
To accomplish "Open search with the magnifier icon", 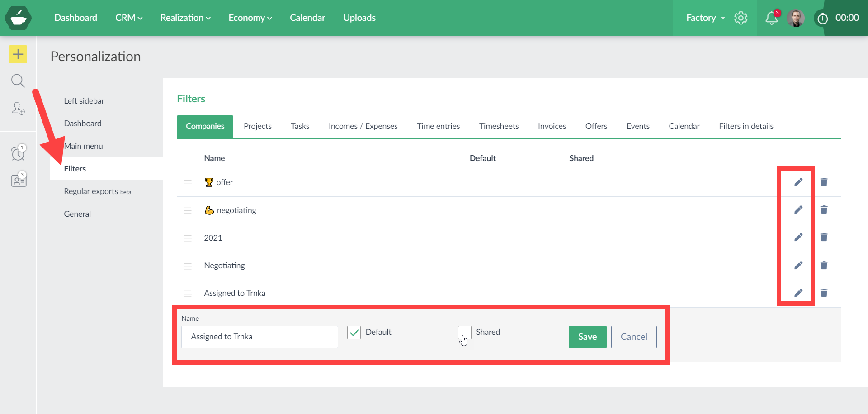I will pos(18,81).
